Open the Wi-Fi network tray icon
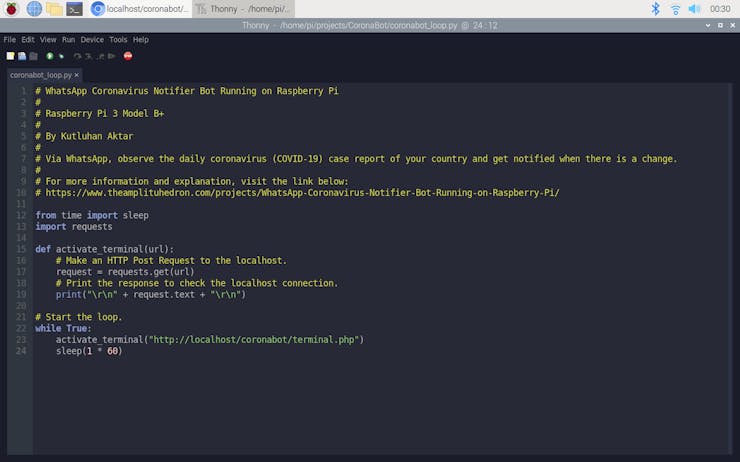Screen dimensions: 740x462 pos(675,8)
